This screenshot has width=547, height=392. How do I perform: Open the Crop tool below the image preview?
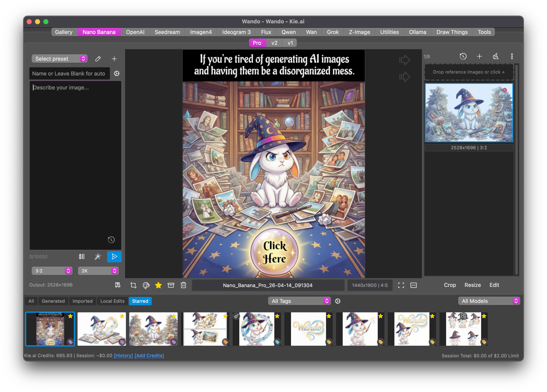point(133,285)
